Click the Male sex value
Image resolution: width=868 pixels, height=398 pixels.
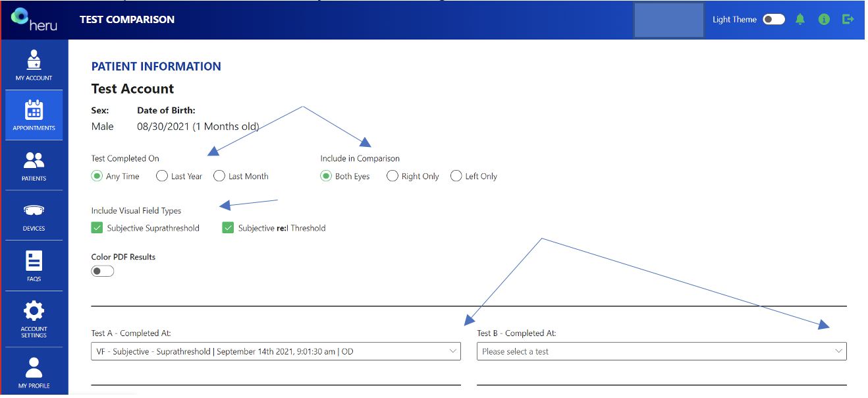pos(102,127)
